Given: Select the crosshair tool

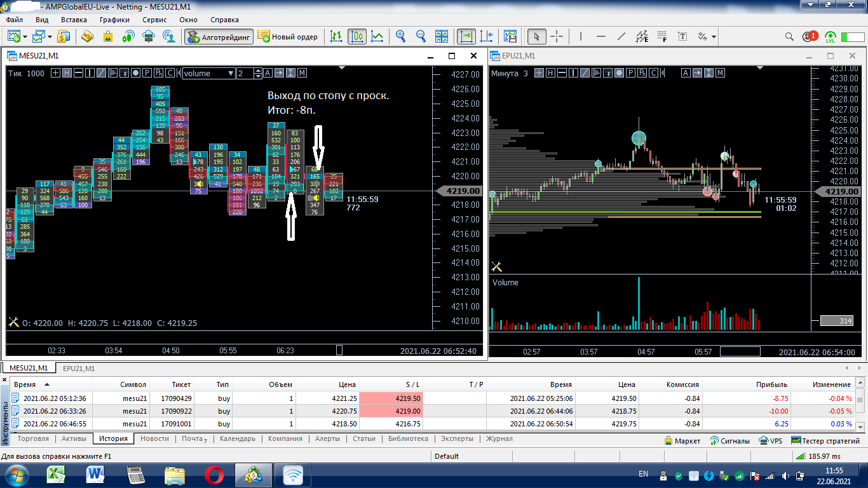Looking at the screenshot, I should point(557,36).
